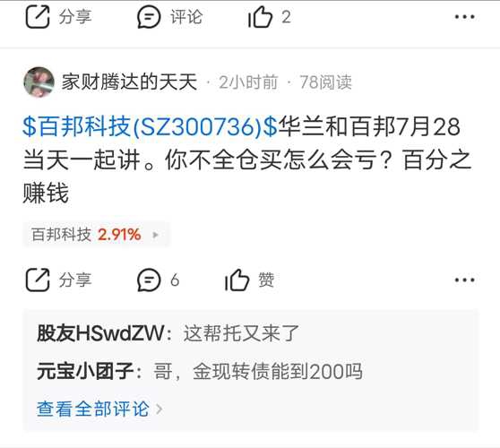Open commenter 元宝小团子's name
Image resolution: width=500 pixels, height=448 pixels.
point(85,371)
